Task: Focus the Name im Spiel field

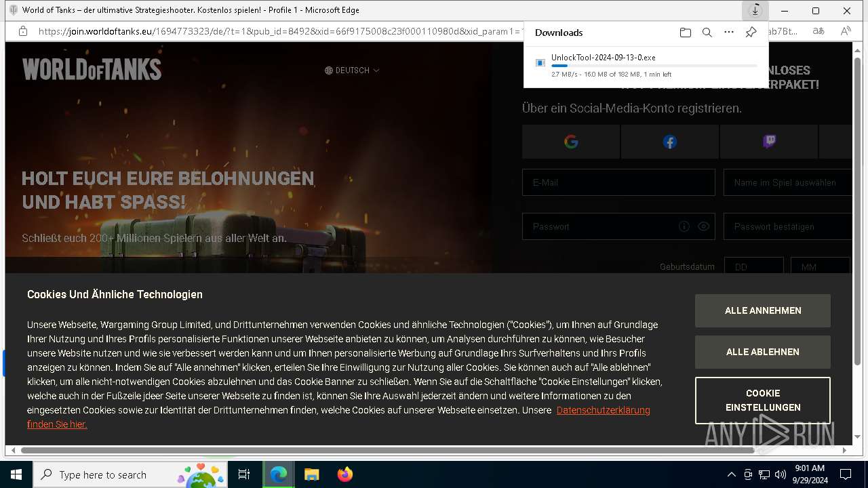Action: click(x=787, y=182)
